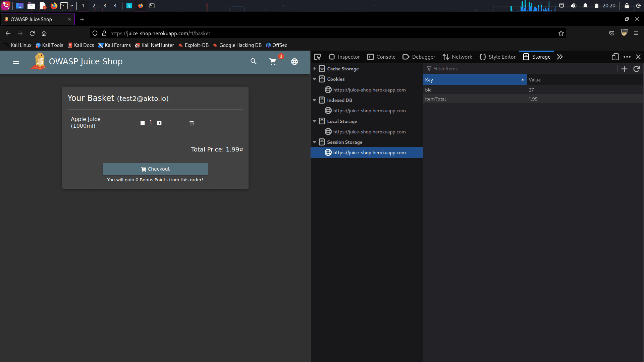This screenshot has width=644, height=362.
Task: Increase Apple Juice quantity with the plus button
Action: tap(159, 123)
